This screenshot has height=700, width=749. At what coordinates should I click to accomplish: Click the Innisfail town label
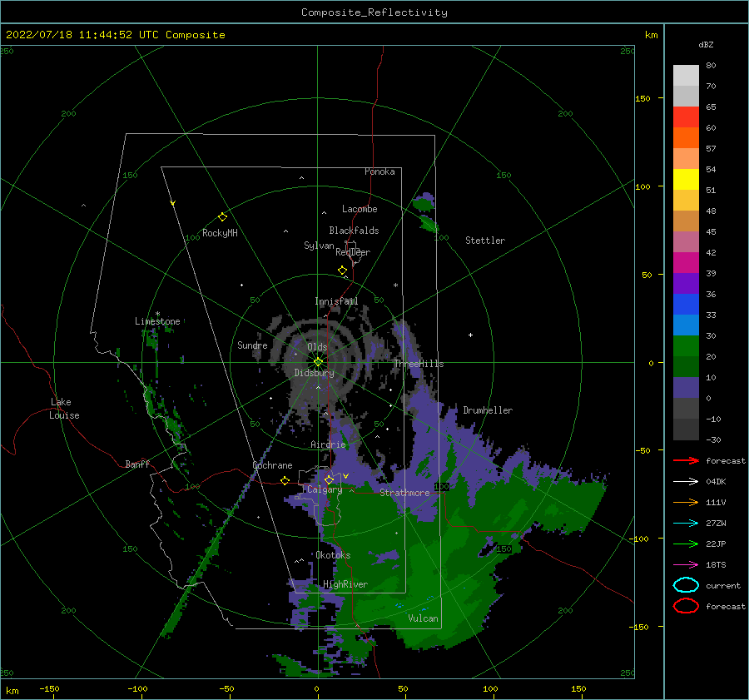coord(336,301)
